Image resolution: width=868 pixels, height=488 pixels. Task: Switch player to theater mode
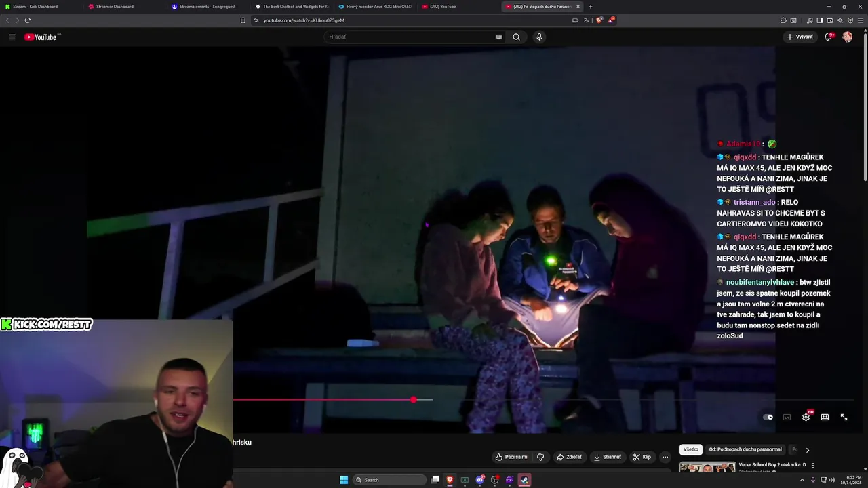[825, 417]
